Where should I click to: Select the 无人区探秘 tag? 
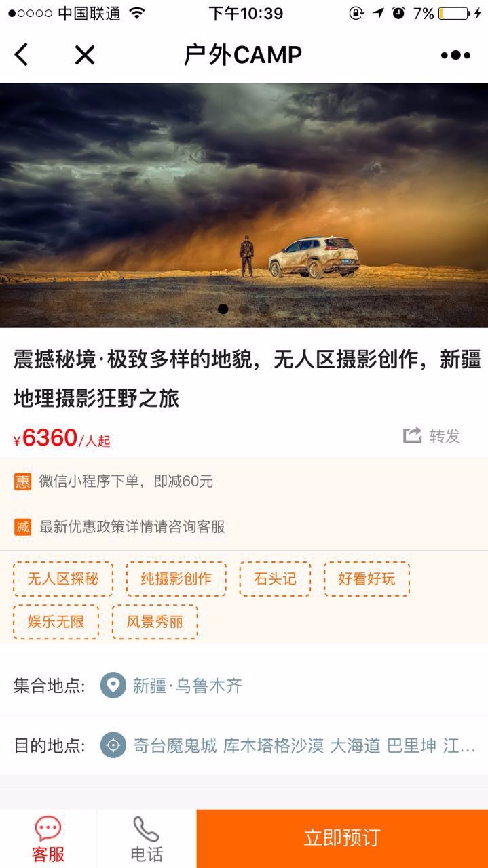(63, 578)
